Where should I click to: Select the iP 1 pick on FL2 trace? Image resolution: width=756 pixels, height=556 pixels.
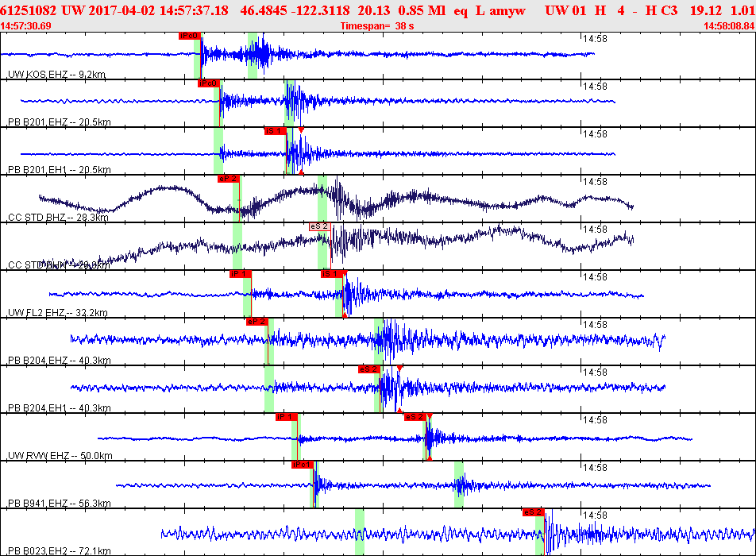(240, 274)
